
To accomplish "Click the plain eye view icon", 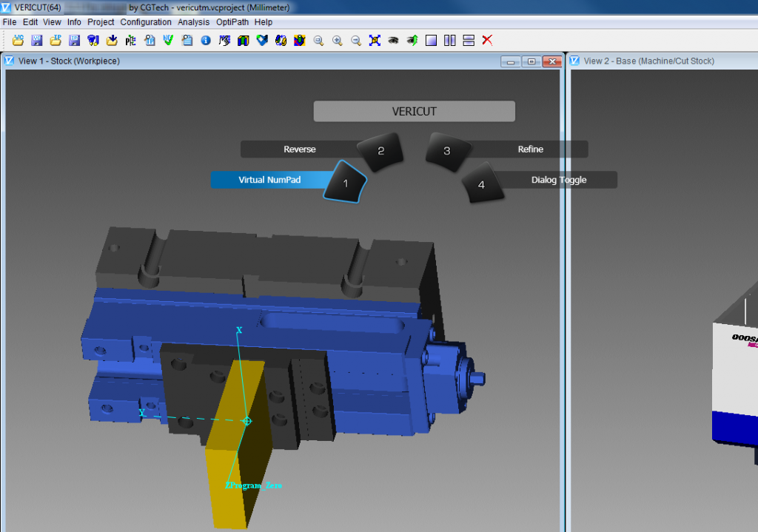I will 394,41.
